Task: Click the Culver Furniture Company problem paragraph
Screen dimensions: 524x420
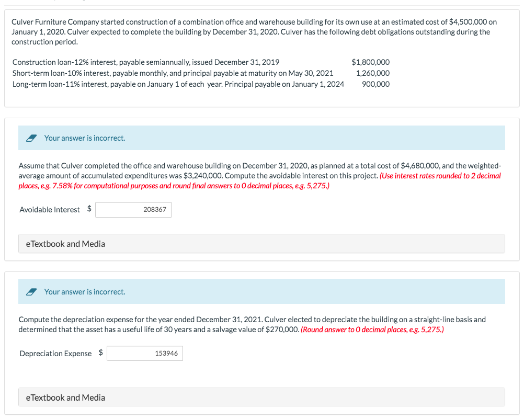Action: [254, 32]
